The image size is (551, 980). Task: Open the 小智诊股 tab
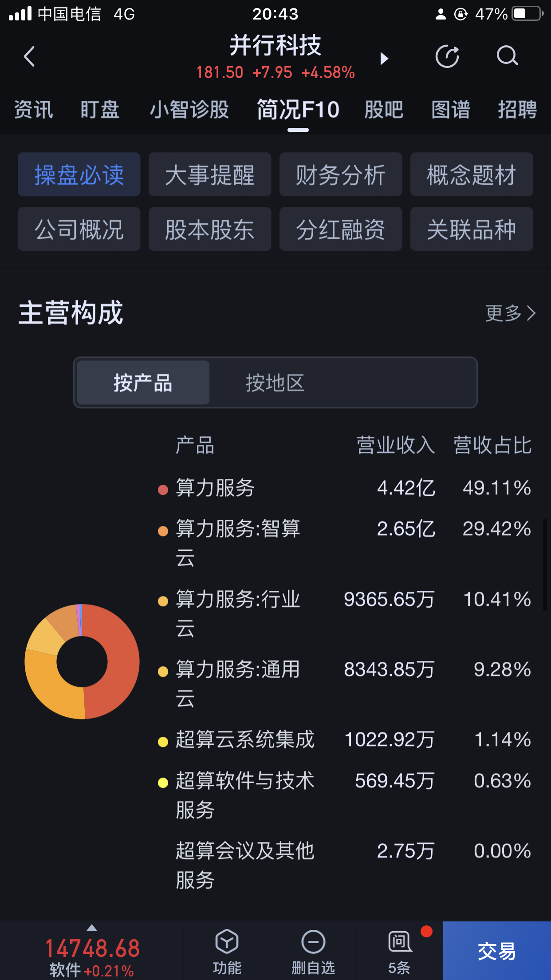click(189, 109)
